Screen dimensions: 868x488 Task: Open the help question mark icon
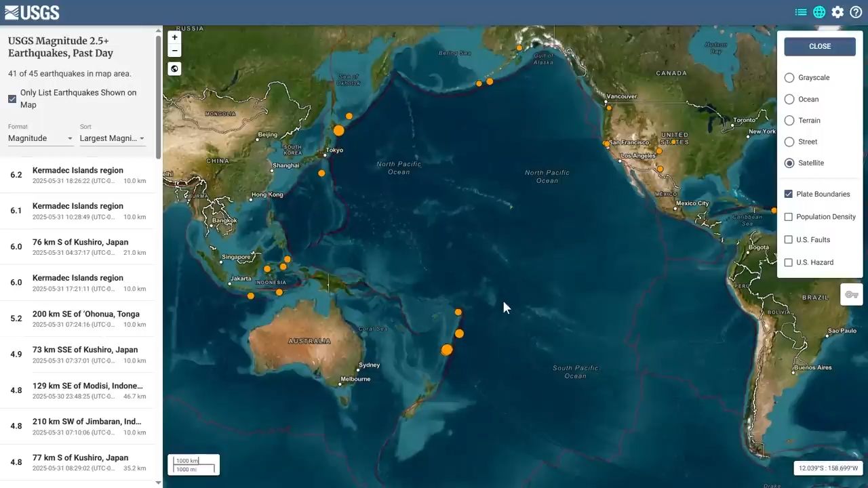856,12
